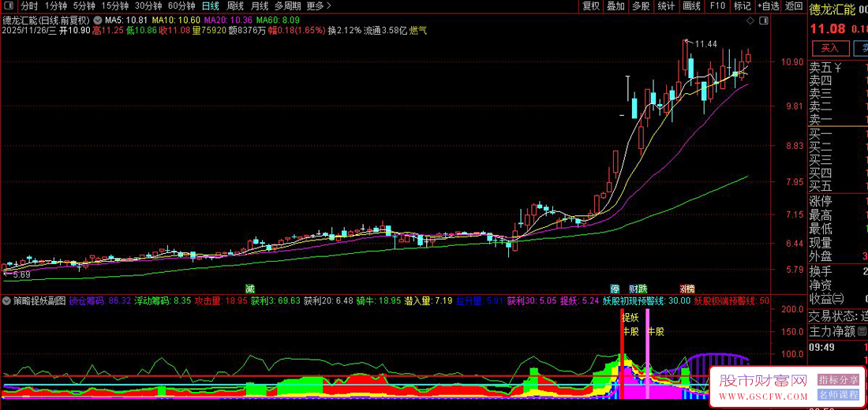Image resolution: width=868 pixels, height=410 pixels.
Task: Select the 15分钟 period tab
Action: coord(114,6)
